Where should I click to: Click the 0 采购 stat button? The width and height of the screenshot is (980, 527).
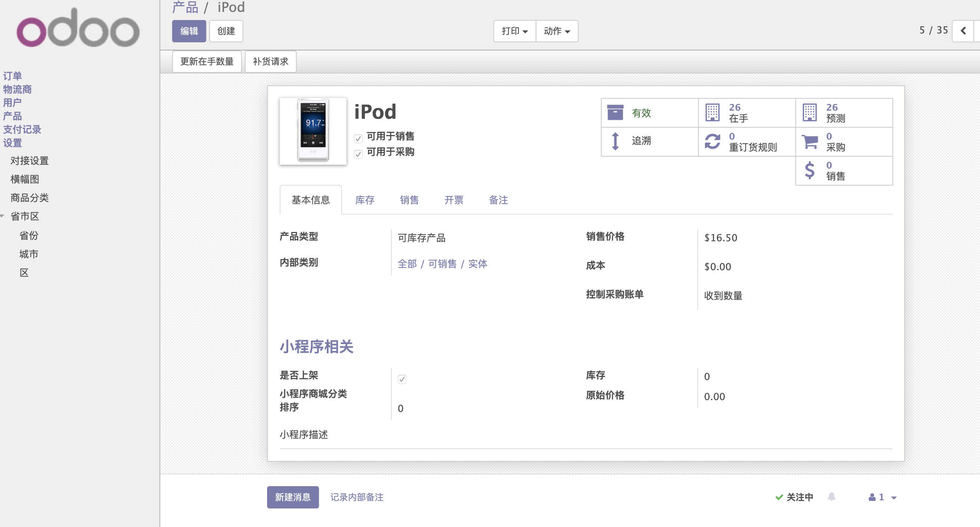844,141
